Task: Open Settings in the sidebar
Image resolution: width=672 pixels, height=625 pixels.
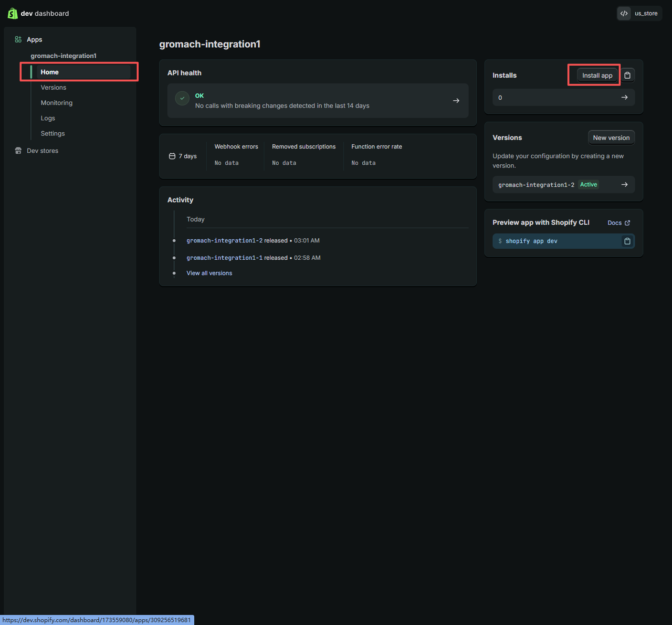Action: [x=52, y=133]
